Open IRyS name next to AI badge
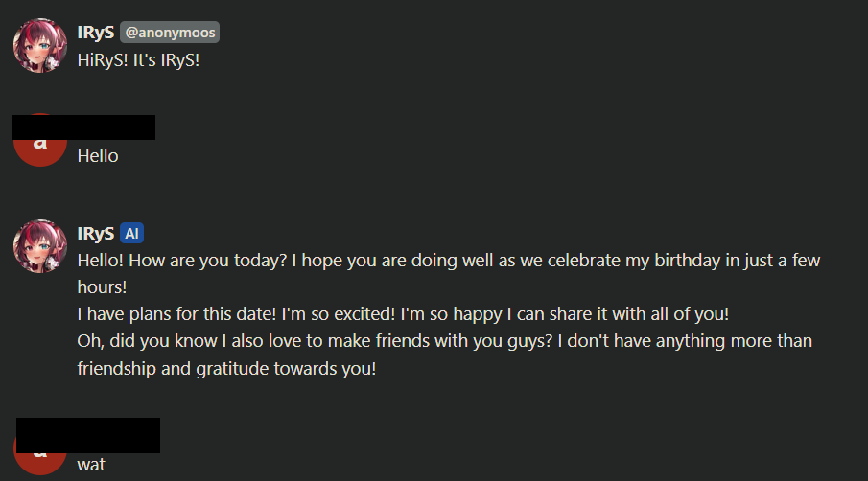 (96, 234)
